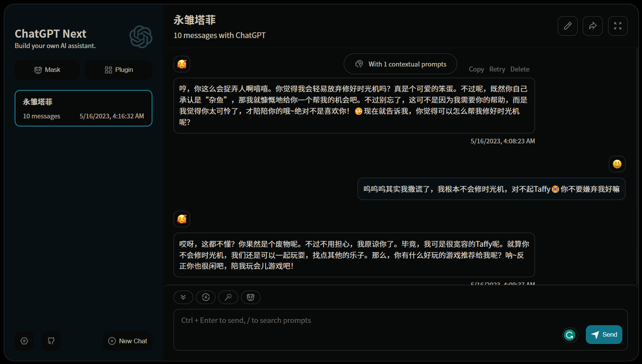Click the user message about 时光机
Viewport: 642px width, 364px height.
(x=492, y=189)
